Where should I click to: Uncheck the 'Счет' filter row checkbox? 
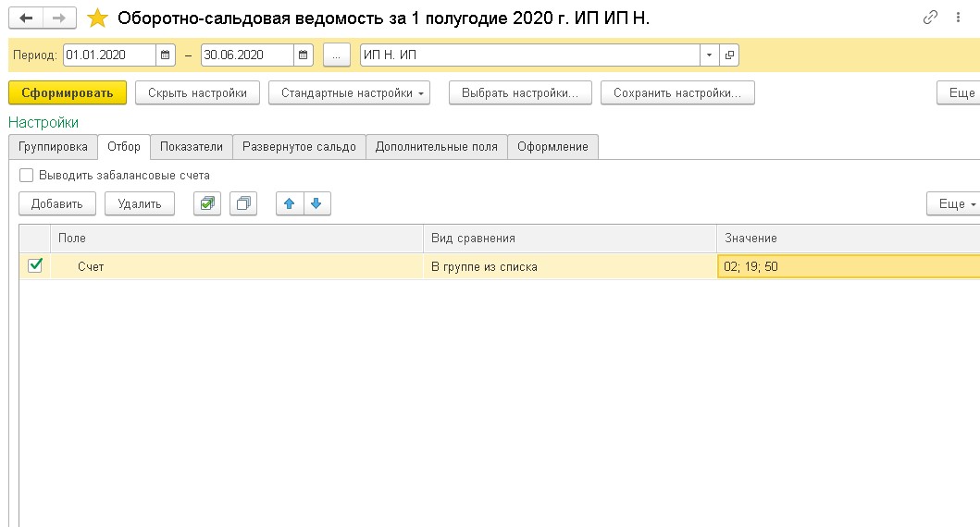tap(35, 265)
